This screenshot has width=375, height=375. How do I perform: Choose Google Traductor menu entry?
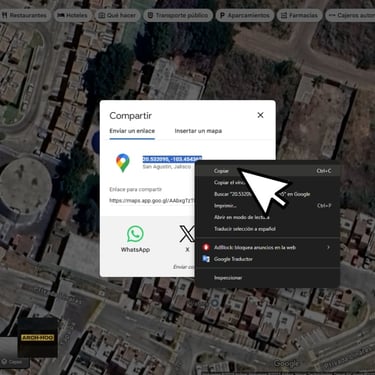(267, 259)
